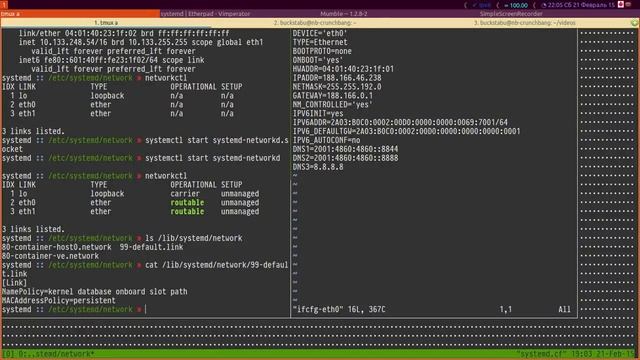Click the rightmost tray icon in the top bar
The height and width of the screenshot is (360, 640).
(629, 4)
